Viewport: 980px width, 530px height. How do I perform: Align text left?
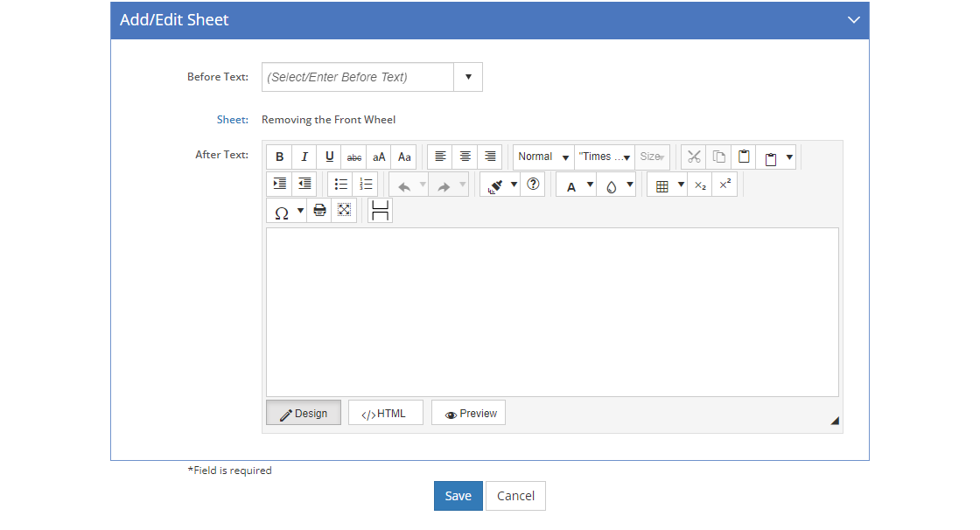tap(440, 157)
